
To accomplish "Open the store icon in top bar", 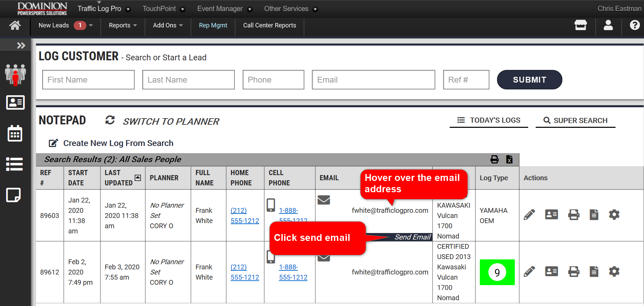I will tap(581, 25).
